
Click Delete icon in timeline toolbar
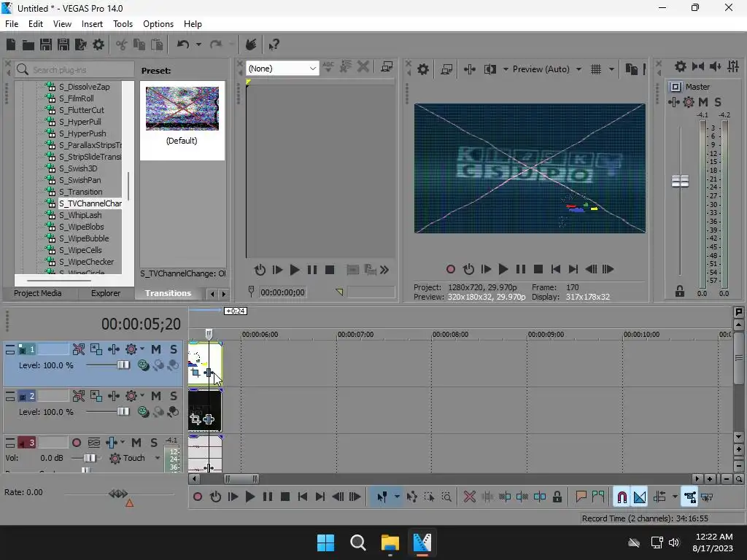(x=470, y=497)
